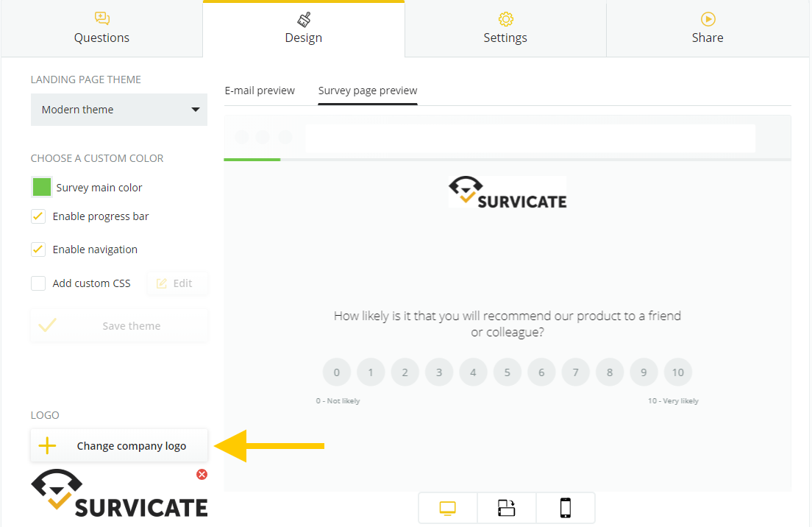
Task: Click the yellow plus icon for logo
Action: tap(47, 445)
